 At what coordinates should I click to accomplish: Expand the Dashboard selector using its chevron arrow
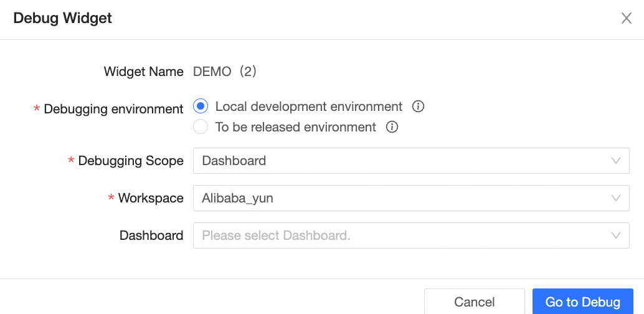click(616, 235)
